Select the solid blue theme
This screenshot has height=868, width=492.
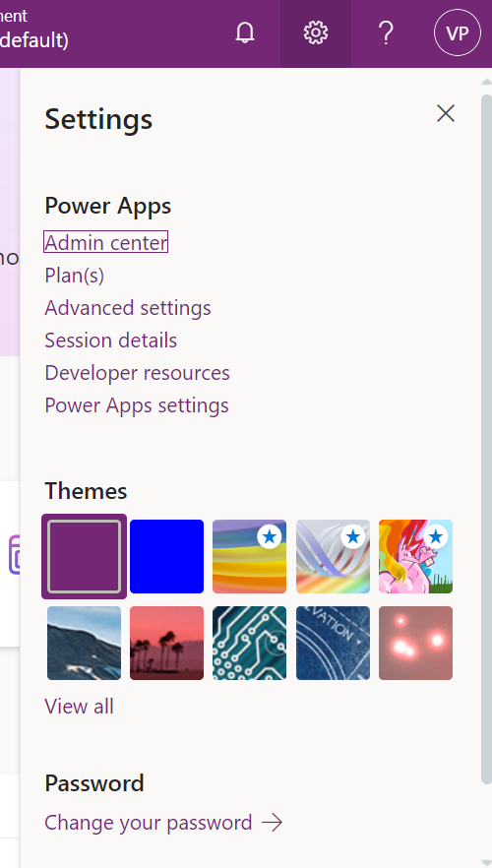[x=166, y=556]
